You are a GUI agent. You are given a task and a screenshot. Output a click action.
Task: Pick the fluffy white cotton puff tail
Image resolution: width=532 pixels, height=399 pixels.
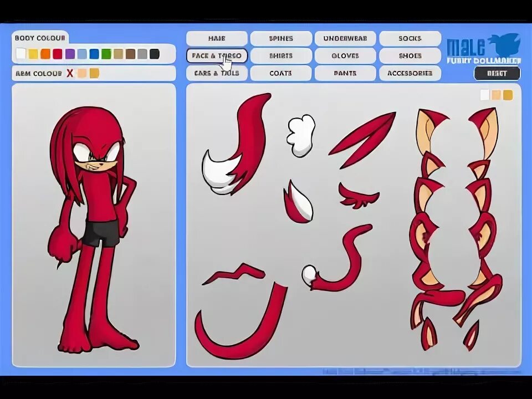[300, 136]
